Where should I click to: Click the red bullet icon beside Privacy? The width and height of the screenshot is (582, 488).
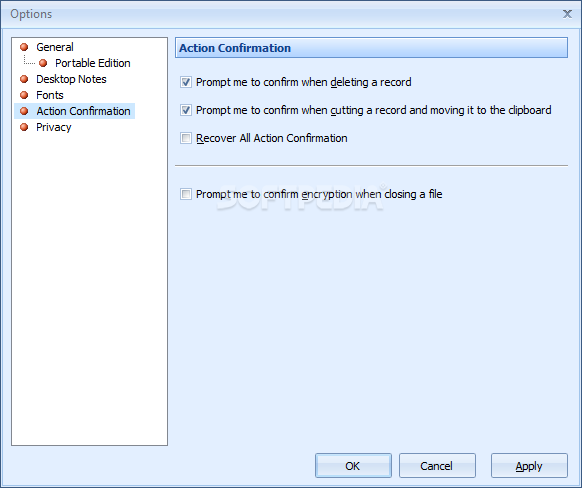tap(24, 127)
